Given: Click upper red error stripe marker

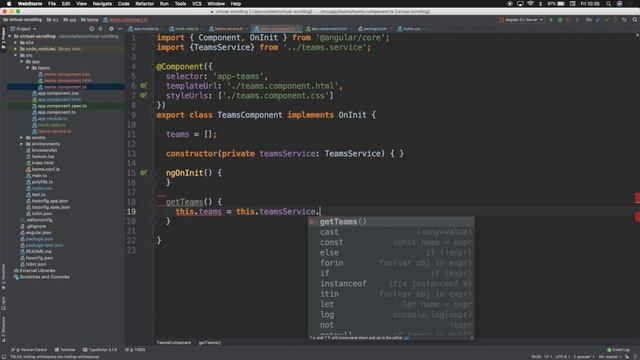Looking at the screenshot, I should click(x=637, y=198).
